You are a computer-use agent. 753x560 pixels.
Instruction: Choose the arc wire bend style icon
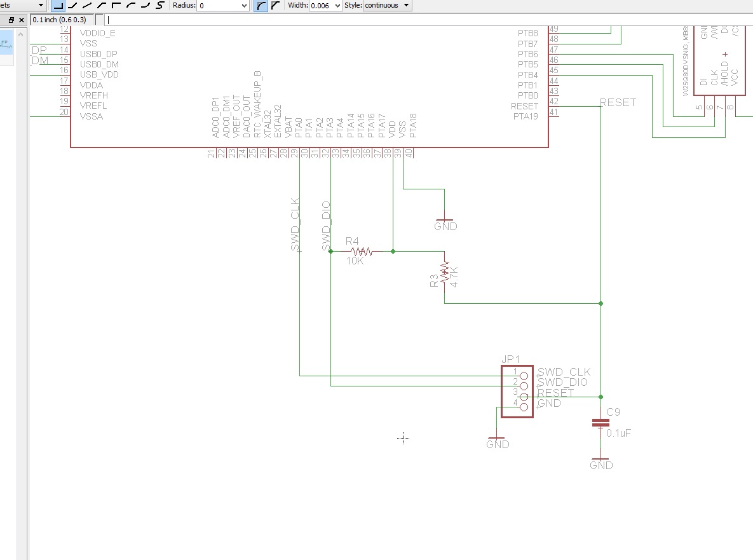[x=131, y=5]
